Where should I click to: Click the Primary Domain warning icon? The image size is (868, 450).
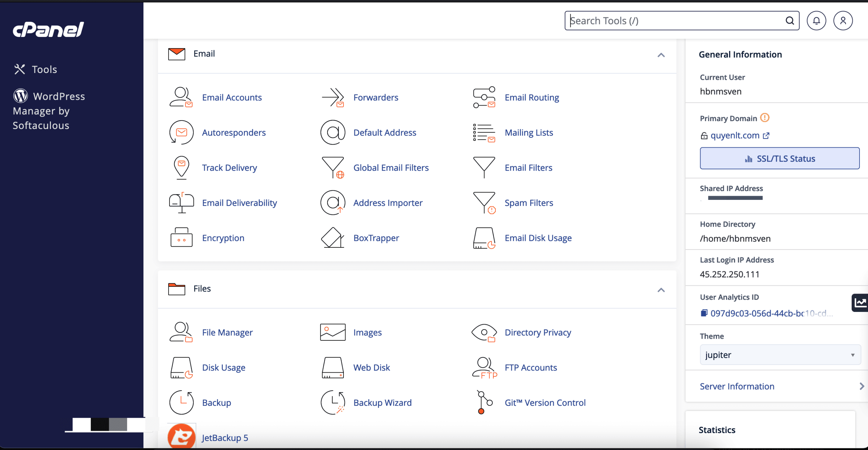pyautogui.click(x=765, y=118)
